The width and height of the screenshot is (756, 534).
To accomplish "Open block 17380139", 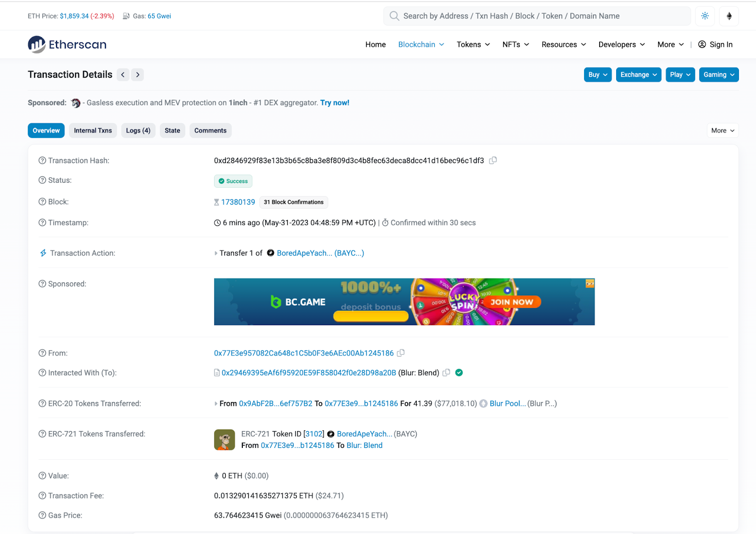I will click(x=238, y=202).
